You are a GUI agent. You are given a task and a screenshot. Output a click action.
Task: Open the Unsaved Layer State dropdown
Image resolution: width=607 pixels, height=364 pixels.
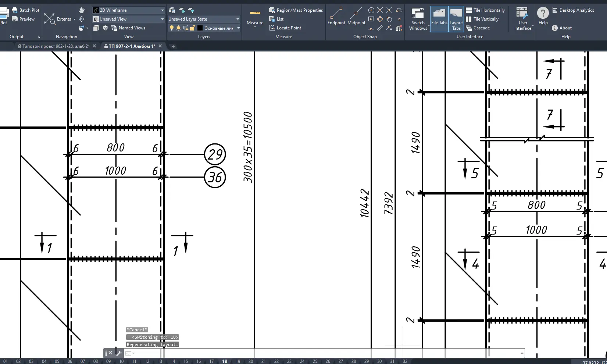click(238, 19)
